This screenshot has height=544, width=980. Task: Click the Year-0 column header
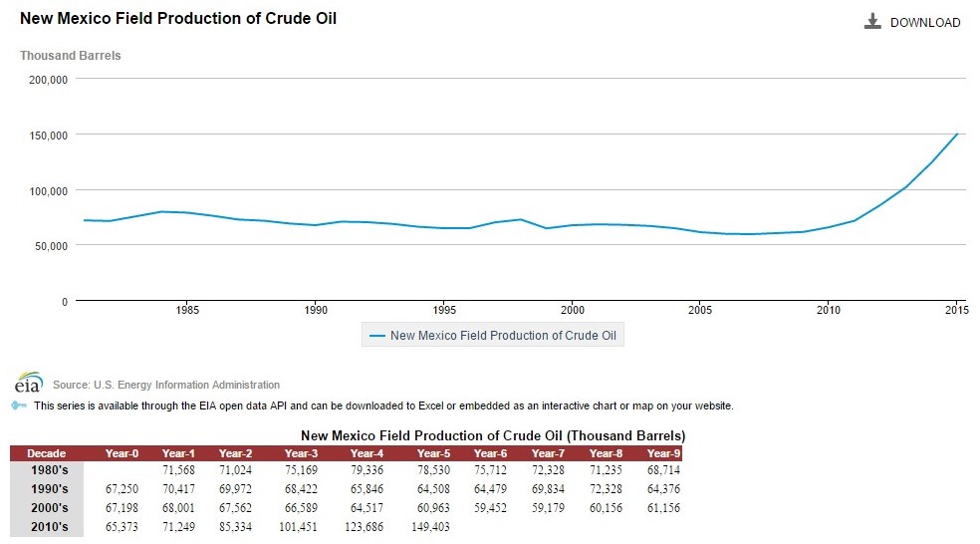click(121, 453)
